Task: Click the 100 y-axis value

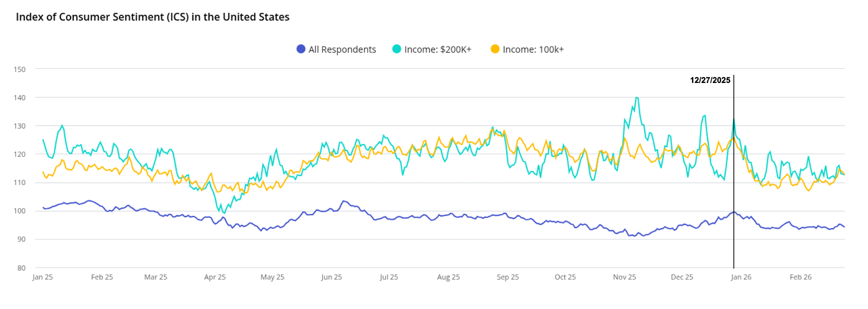Action: pos(20,211)
